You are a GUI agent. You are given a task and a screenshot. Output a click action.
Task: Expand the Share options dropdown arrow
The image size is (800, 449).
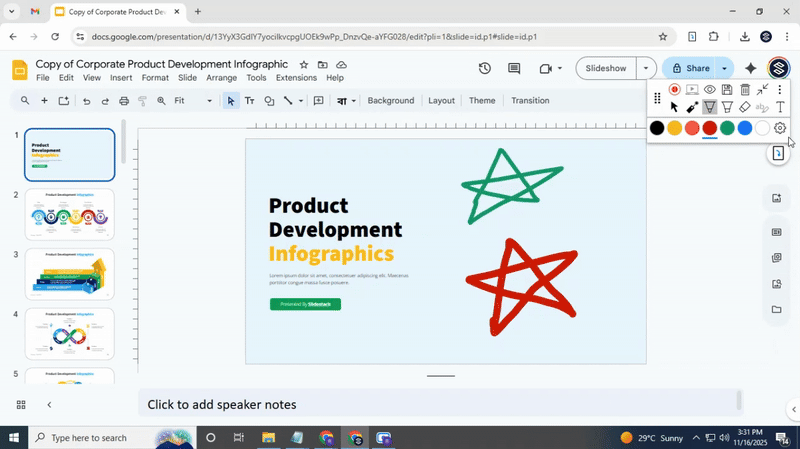click(724, 69)
